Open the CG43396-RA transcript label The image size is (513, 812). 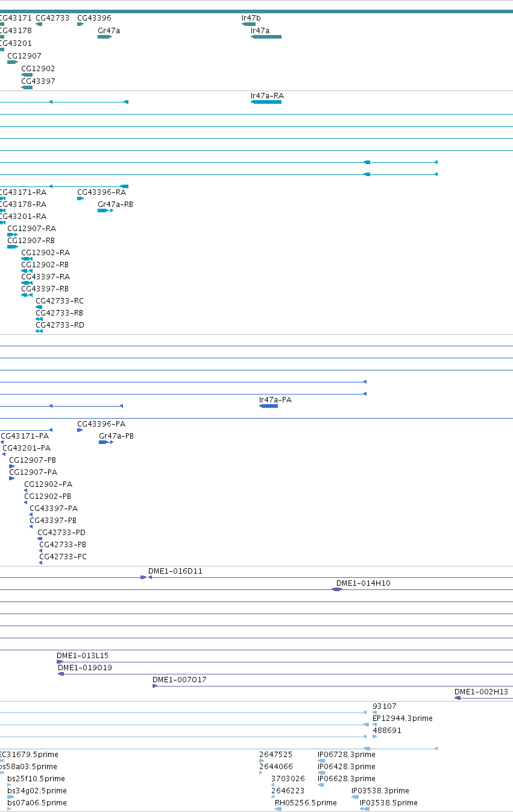coord(101,192)
